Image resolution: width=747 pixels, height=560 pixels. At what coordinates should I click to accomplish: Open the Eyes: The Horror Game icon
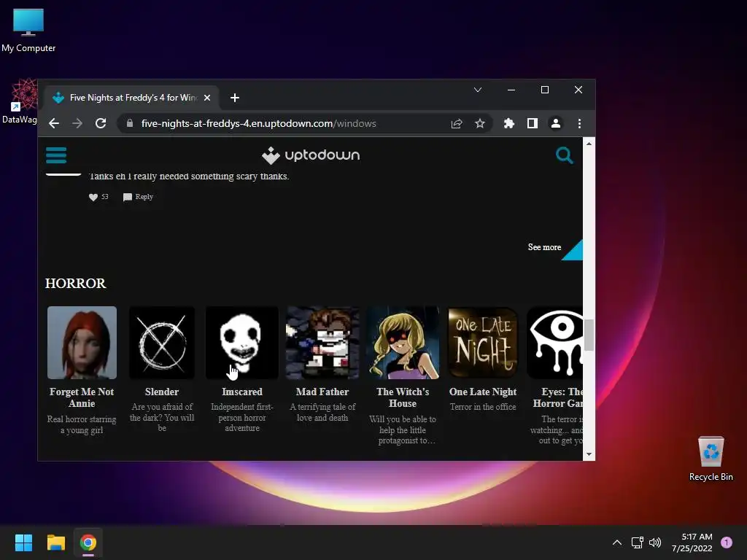pos(554,343)
